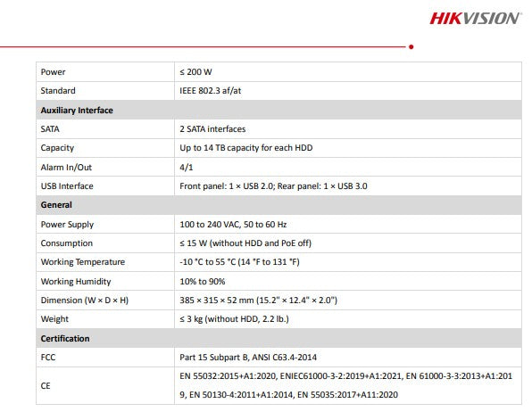Click the 'FCC' row label
Image resolution: width=532 pixels, height=420 pixels.
point(48,358)
